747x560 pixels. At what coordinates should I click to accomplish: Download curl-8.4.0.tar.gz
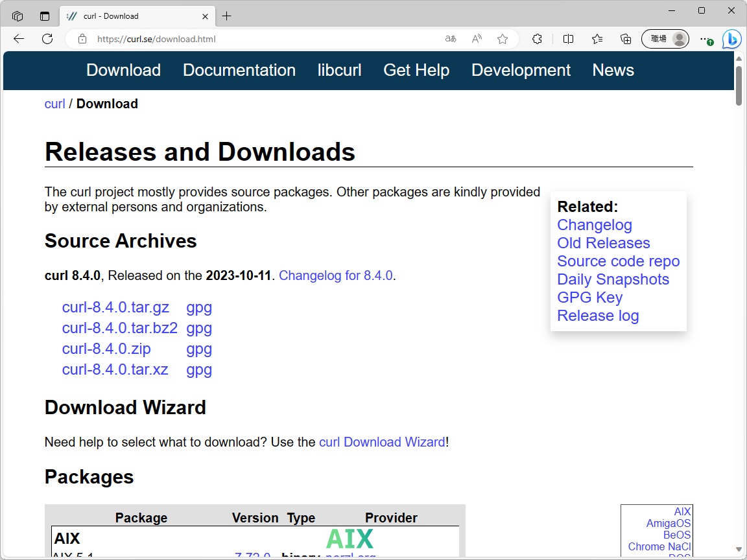point(115,307)
